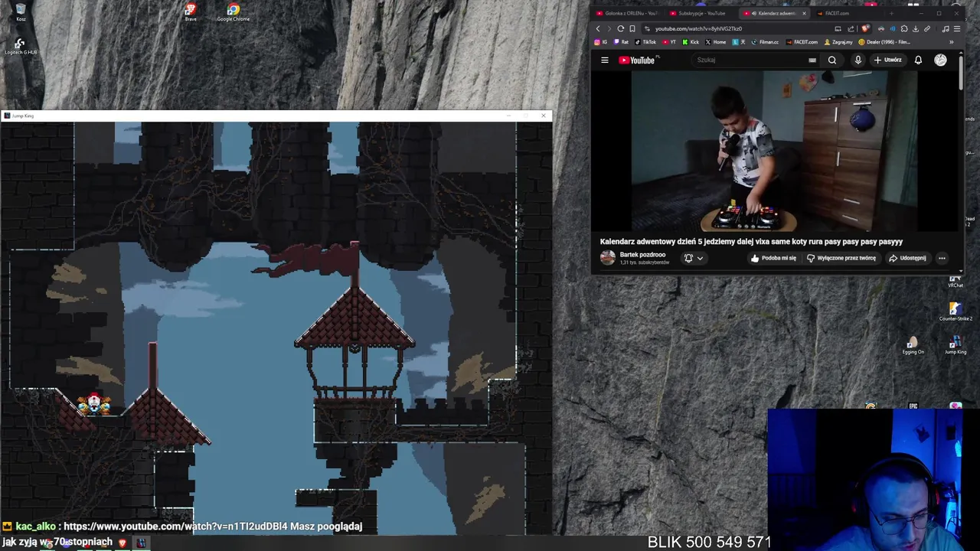Open YouTube notifications bell
The width and height of the screenshot is (980, 551).
(918, 60)
